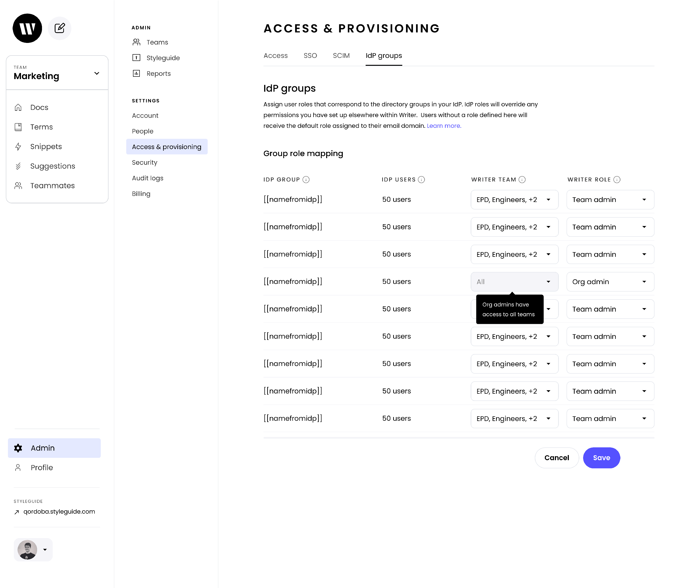Open the user account menu arrow

pyautogui.click(x=45, y=550)
